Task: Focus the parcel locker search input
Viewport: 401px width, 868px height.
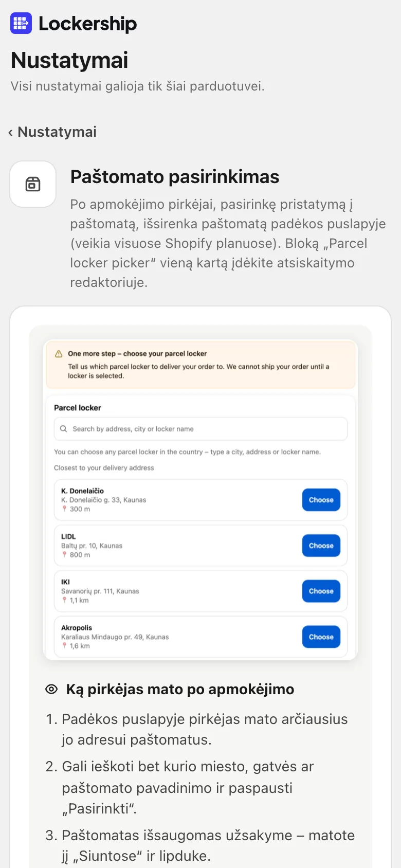Action: (x=200, y=429)
